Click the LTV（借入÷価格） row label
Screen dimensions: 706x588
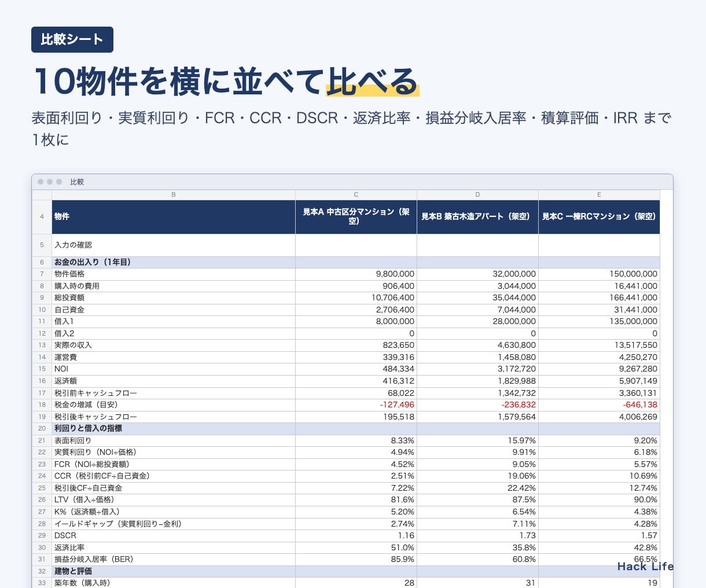click(x=84, y=499)
